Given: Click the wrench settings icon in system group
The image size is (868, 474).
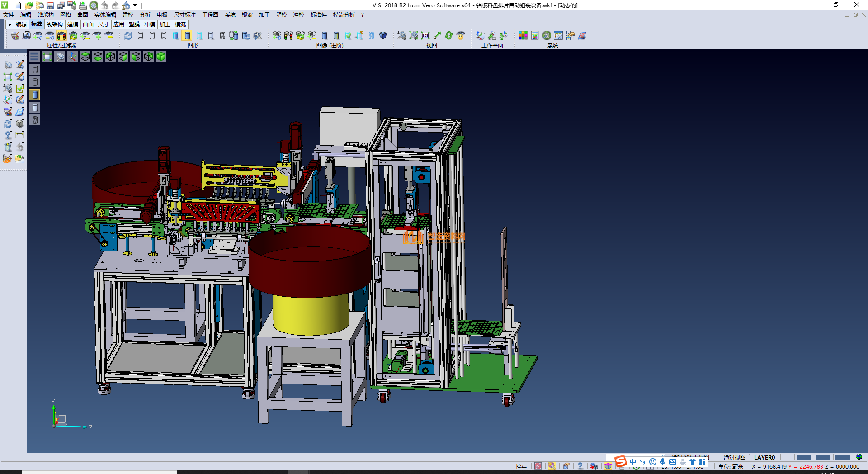Looking at the screenshot, I should [547, 36].
